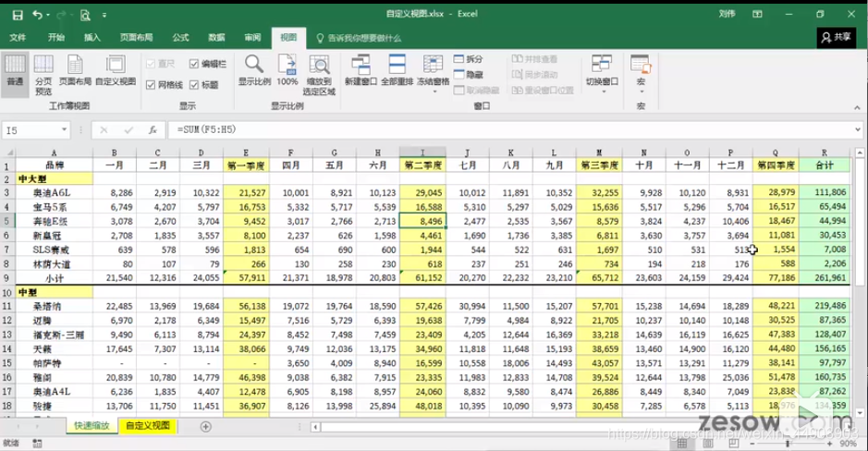868x451 pixels.
Task: Click the 隐藏 hide window button
Action: (469, 75)
